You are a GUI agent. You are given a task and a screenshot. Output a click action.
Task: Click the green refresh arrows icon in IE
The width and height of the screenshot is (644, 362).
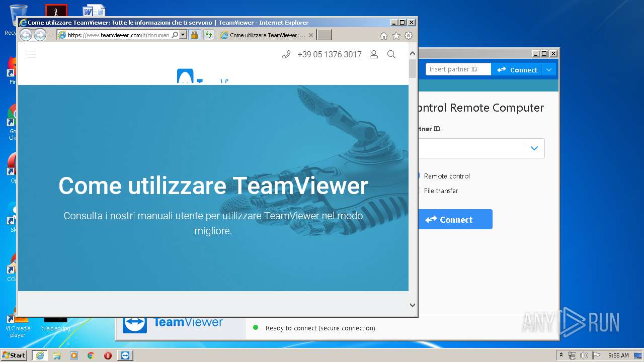pyautogui.click(x=209, y=35)
